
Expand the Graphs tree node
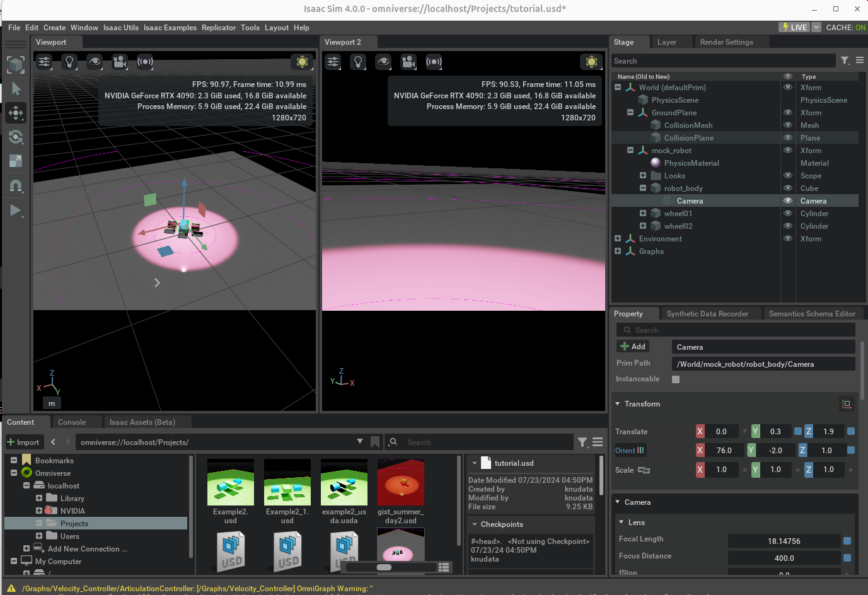click(618, 251)
